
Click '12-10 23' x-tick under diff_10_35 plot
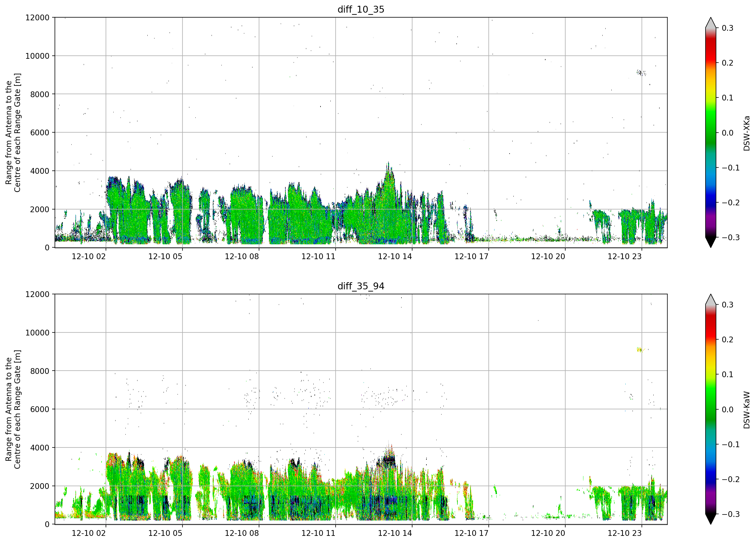625,256
